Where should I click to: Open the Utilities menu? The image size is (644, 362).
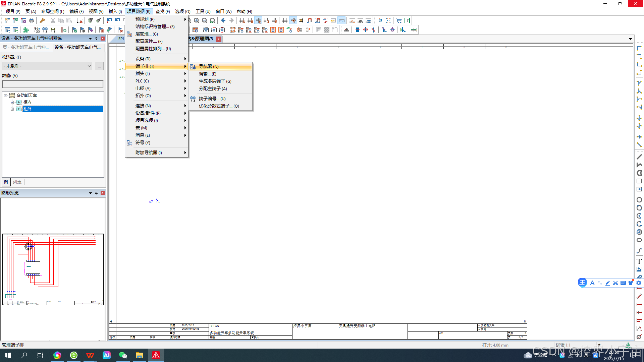(x=203, y=11)
